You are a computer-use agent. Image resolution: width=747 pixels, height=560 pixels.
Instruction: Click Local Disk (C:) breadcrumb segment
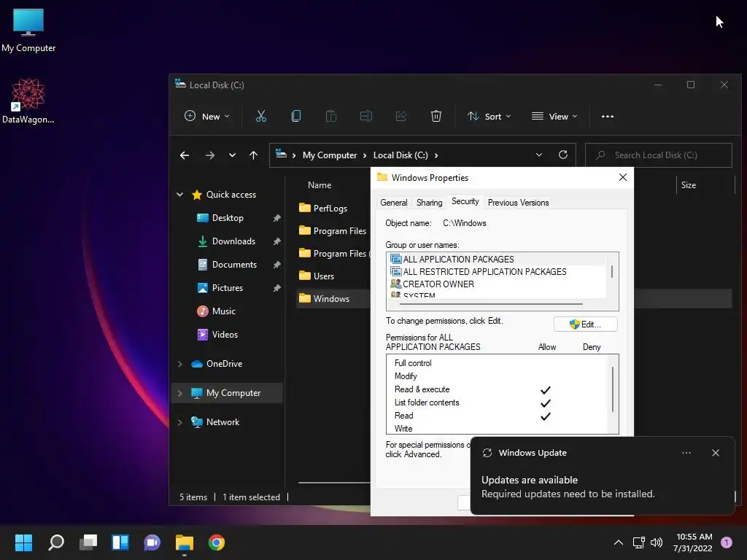pyautogui.click(x=400, y=155)
